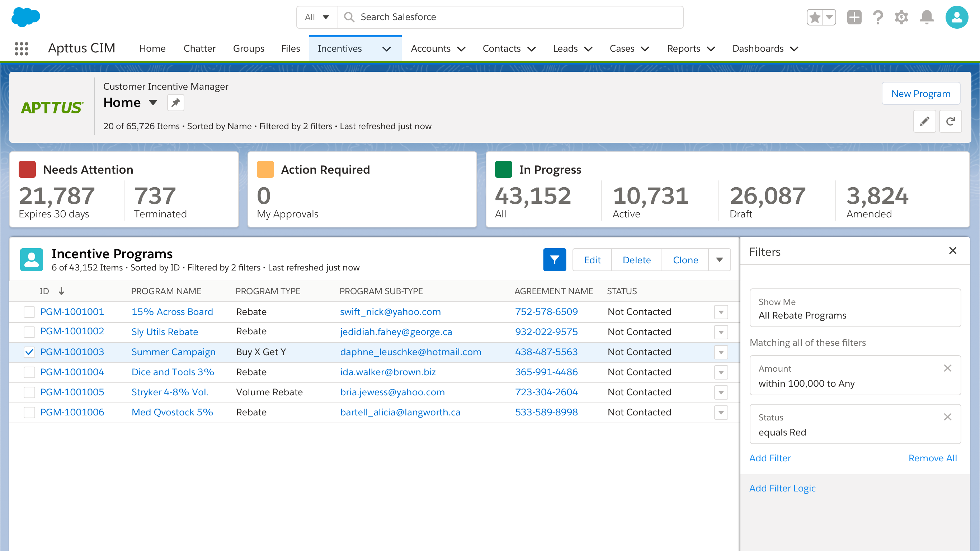Screen dimensions: 980x551
Task: Open row actions dropdown for Med Qvostock 5%
Action: (x=721, y=412)
